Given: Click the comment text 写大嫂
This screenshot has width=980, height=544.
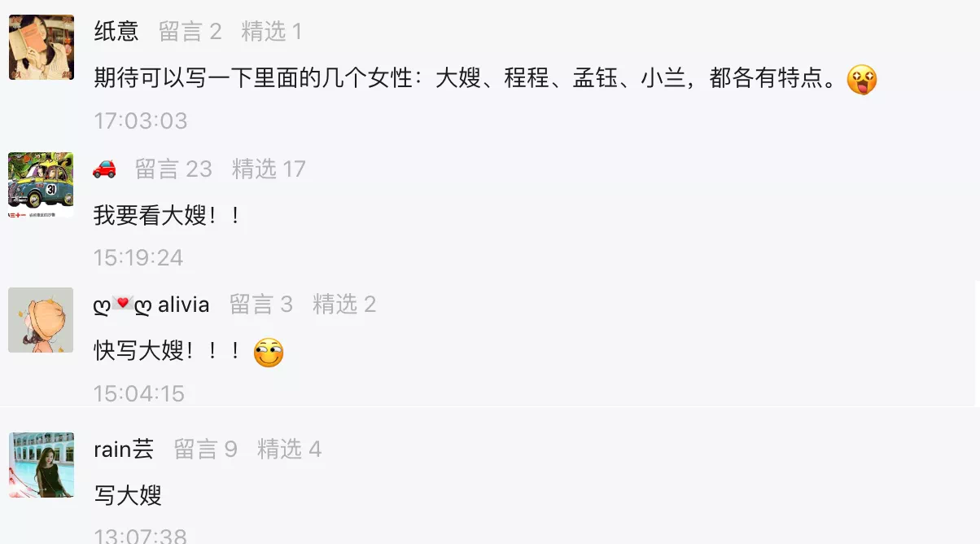Looking at the screenshot, I should point(128,494).
